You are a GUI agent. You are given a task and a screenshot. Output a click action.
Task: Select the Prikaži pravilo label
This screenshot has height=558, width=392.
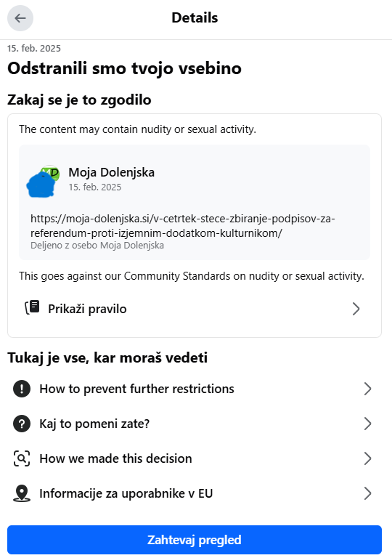pos(87,309)
